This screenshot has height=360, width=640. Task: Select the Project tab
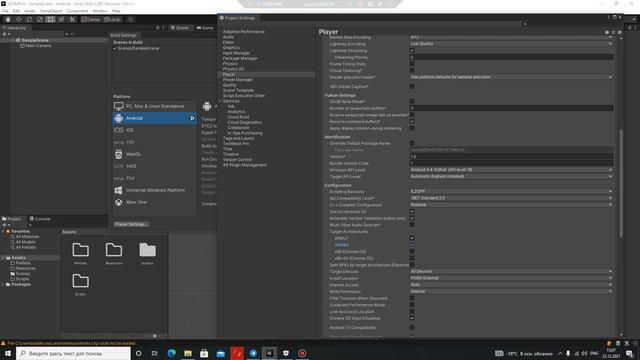coord(12,219)
